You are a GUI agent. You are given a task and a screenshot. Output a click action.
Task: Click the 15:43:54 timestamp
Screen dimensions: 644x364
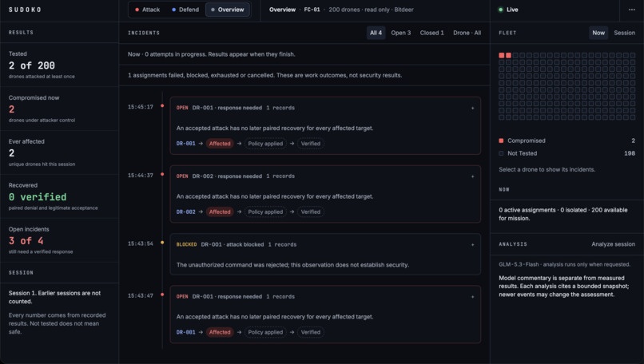(141, 243)
